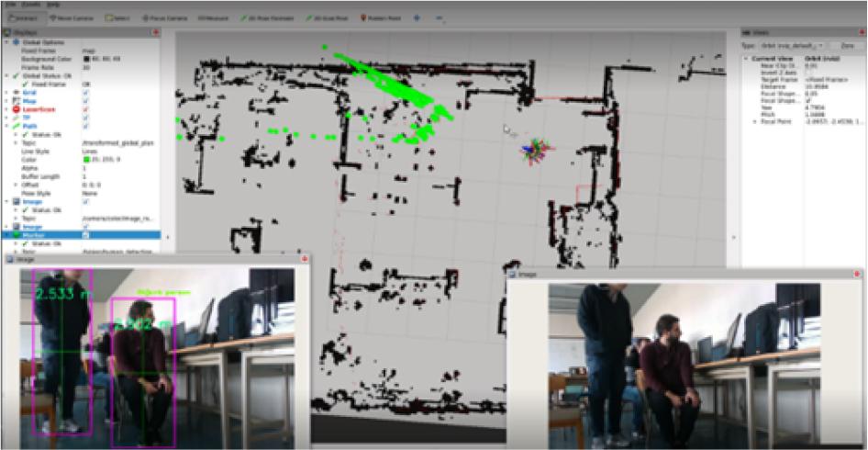Collapse the Path display tree item
Screen dimensions: 868x450
(6, 126)
